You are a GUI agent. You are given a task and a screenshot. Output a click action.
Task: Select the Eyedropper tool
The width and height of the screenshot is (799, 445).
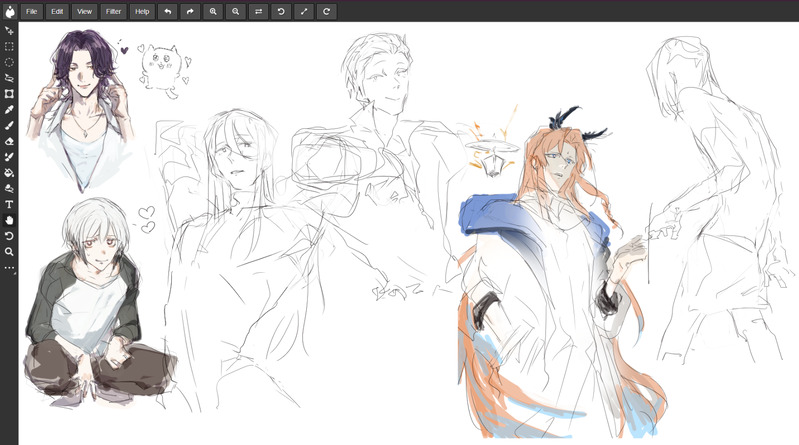coord(9,110)
